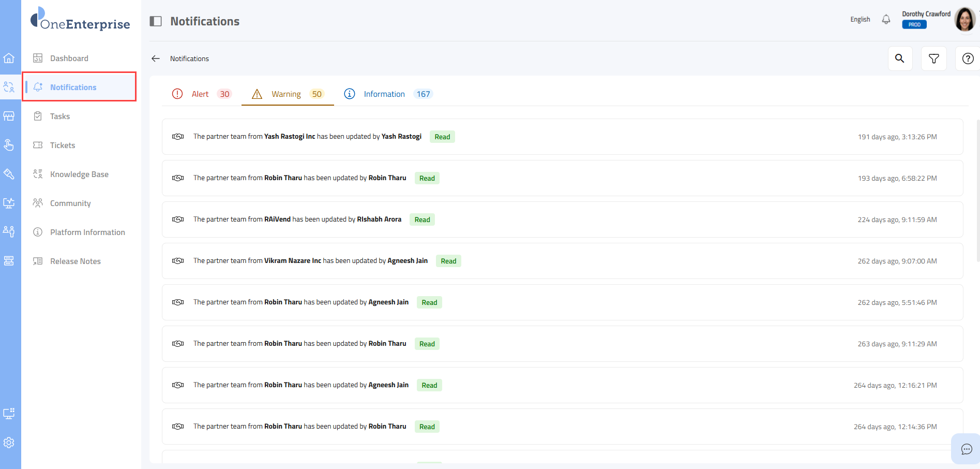Open Dashboard from the sidebar
This screenshot has width=980, height=469.
point(69,58)
